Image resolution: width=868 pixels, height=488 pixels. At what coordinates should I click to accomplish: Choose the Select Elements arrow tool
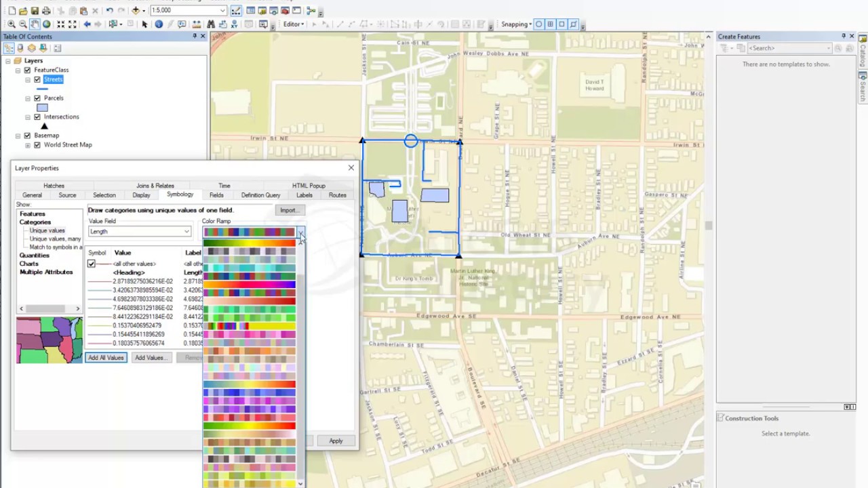pos(144,24)
